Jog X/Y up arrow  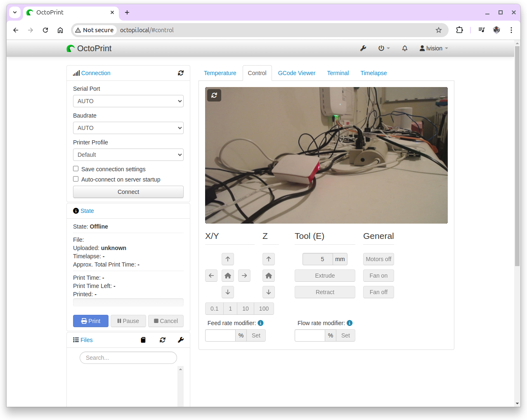pyautogui.click(x=228, y=259)
